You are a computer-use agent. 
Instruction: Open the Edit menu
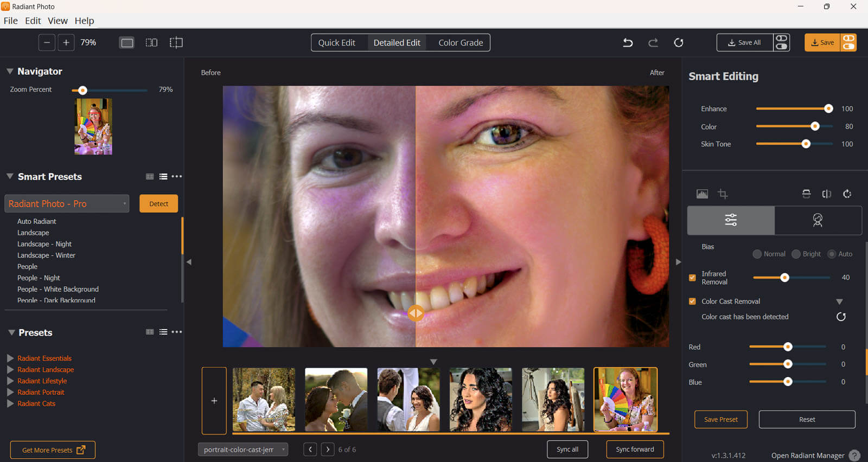pyautogui.click(x=33, y=21)
